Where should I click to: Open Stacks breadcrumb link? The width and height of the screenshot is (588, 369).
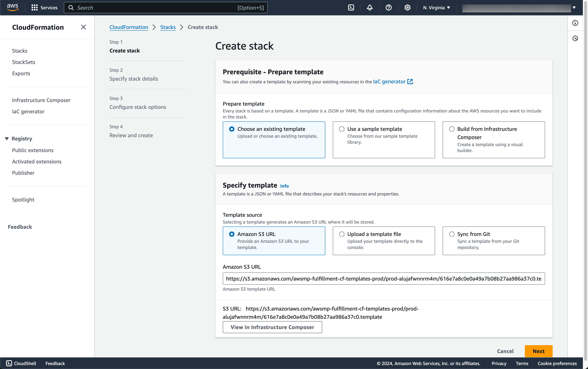[168, 27]
